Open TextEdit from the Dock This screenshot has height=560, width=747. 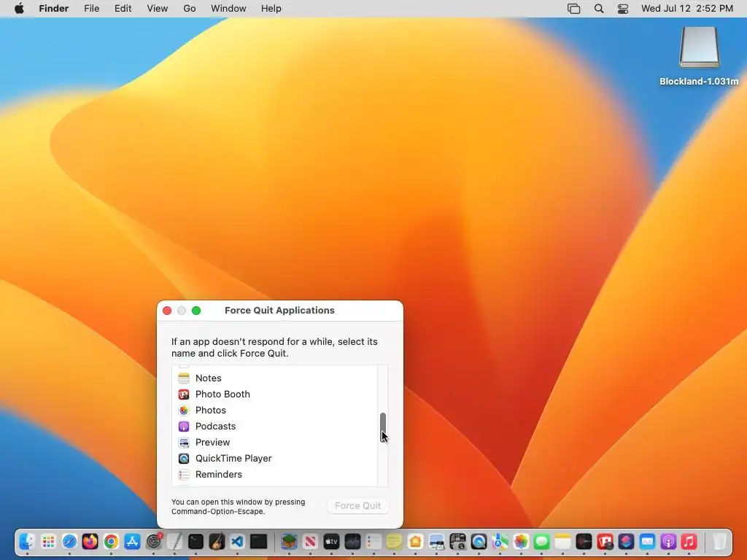click(x=174, y=542)
